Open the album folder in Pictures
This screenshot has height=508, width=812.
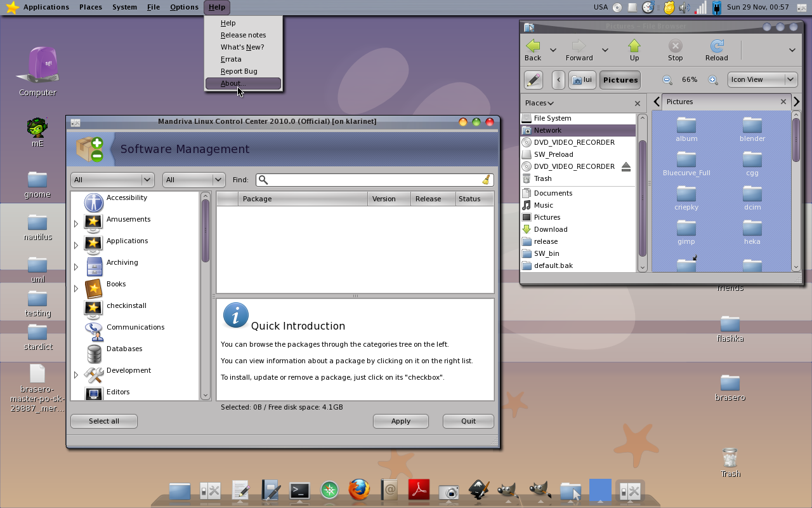click(x=686, y=129)
